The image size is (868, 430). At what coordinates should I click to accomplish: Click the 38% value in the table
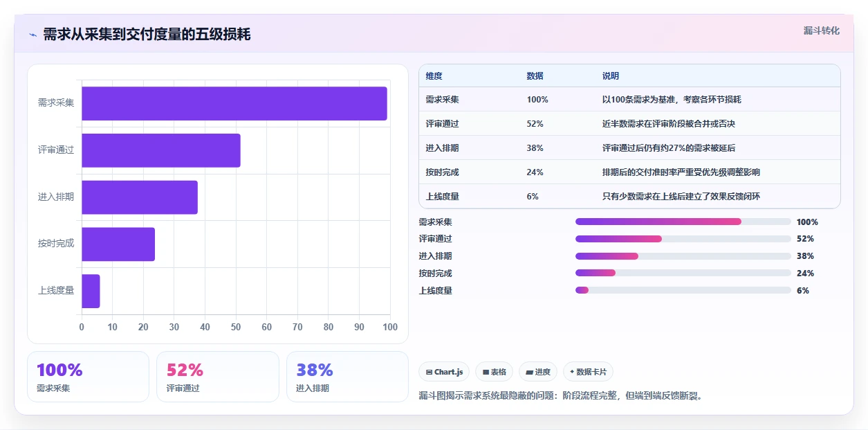click(x=535, y=148)
